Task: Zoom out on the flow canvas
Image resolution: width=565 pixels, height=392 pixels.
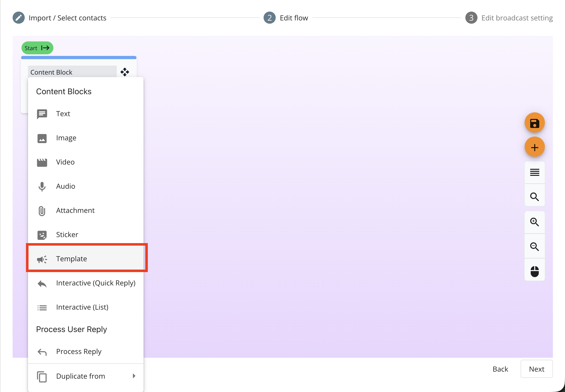Action: tap(534, 246)
